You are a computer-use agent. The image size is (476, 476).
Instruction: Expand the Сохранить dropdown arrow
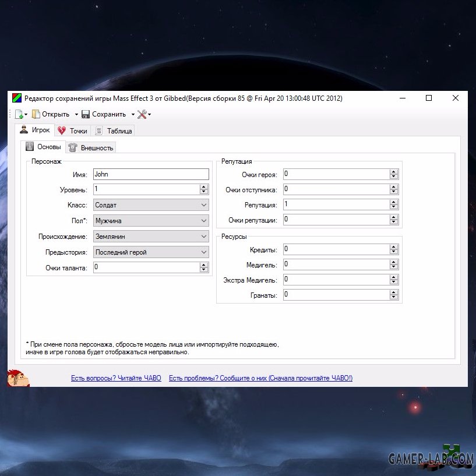tap(133, 114)
